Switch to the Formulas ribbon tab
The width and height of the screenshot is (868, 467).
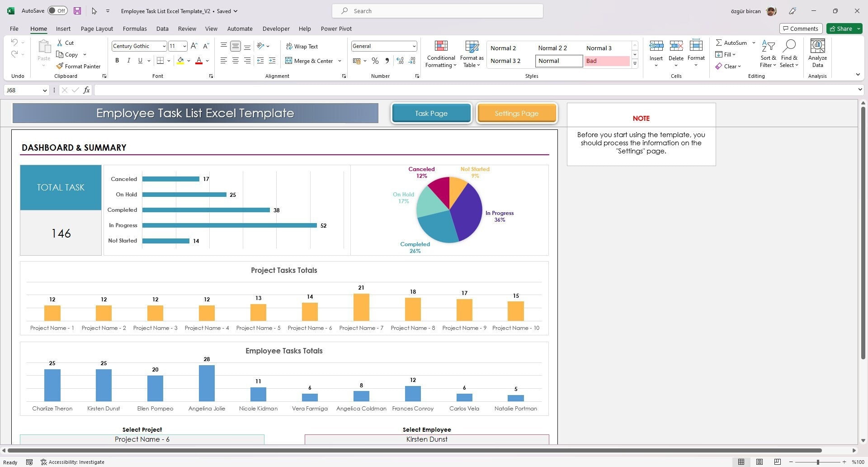[135, 29]
